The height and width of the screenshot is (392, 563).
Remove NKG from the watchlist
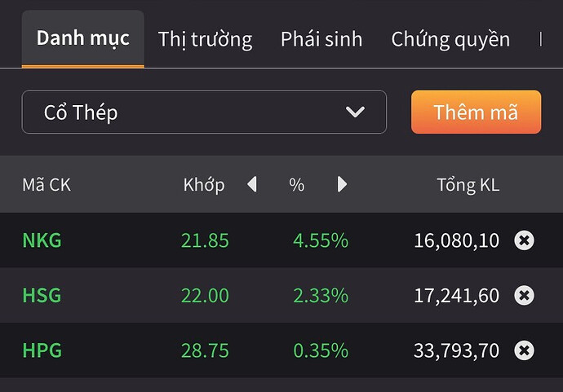(524, 240)
